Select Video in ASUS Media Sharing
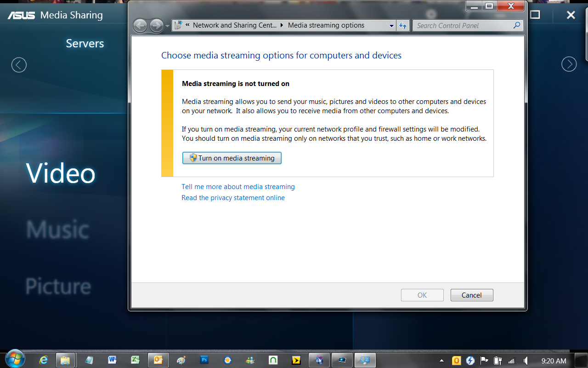588x368 pixels. pos(61,173)
